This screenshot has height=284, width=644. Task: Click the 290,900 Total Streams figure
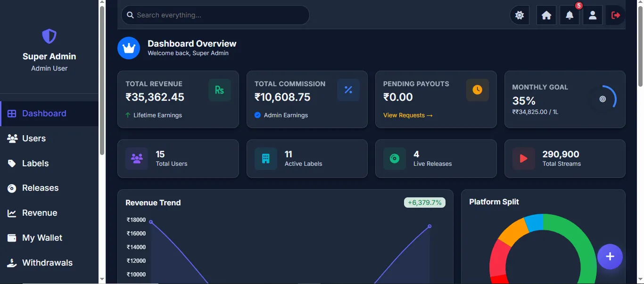[x=561, y=154]
